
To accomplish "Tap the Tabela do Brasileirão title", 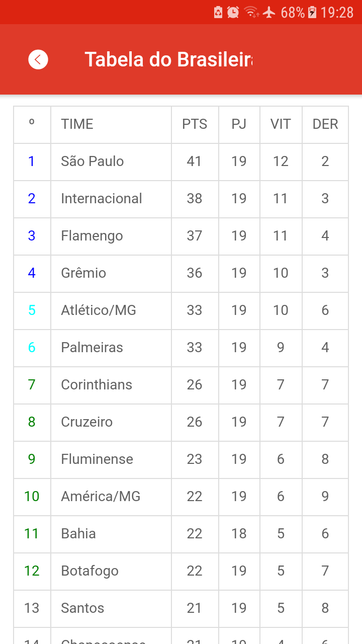I will tap(168, 59).
